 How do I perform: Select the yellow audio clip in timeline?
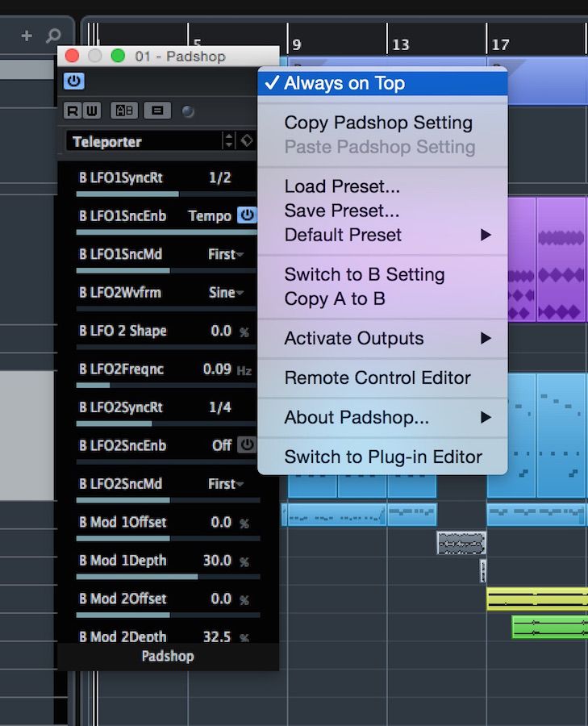pyautogui.click(x=537, y=599)
